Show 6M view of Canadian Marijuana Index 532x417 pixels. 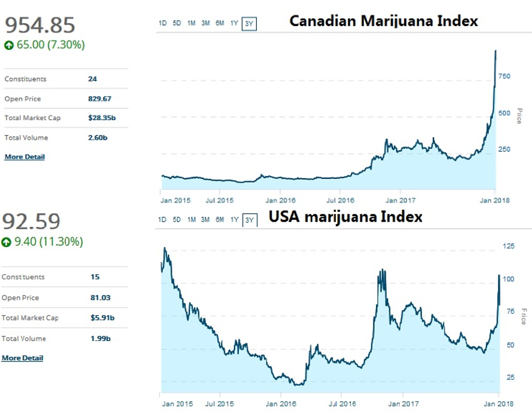pyautogui.click(x=220, y=24)
